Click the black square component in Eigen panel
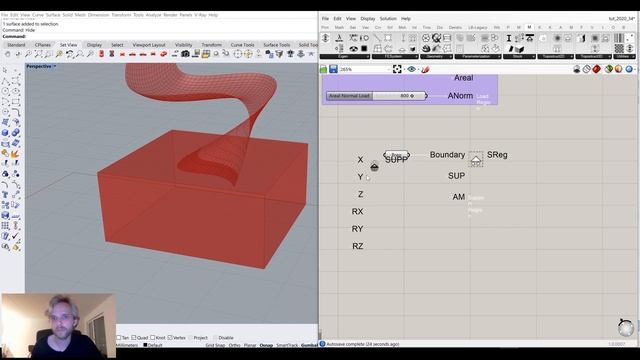 tap(364, 49)
